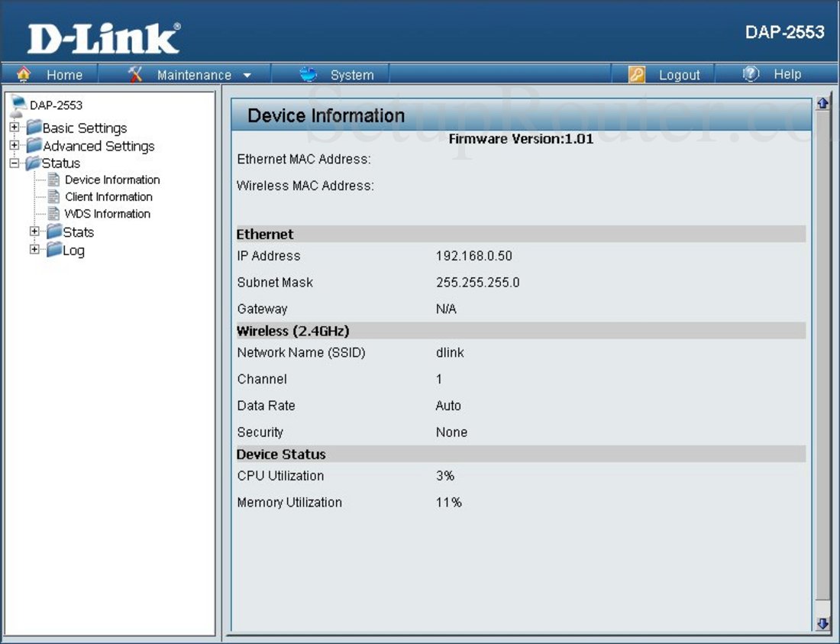Click the Help question mark icon
The width and height of the screenshot is (840, 644).
click(751, 73)
